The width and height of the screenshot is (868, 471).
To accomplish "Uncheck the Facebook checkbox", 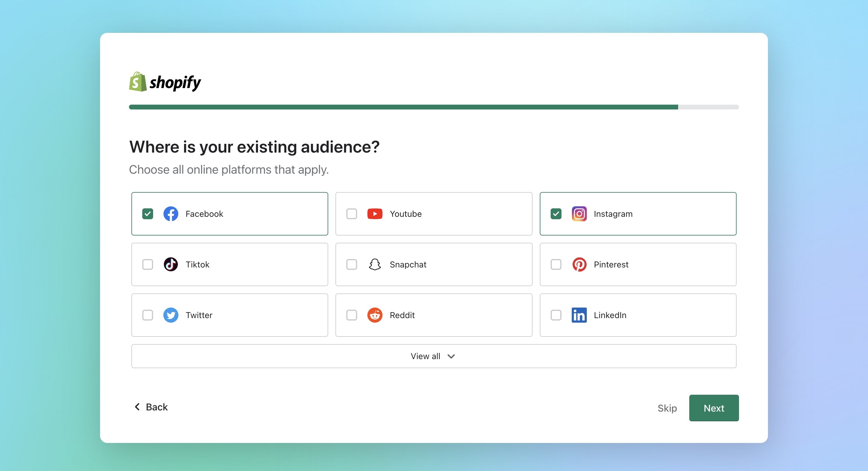I will pos(148,214).
